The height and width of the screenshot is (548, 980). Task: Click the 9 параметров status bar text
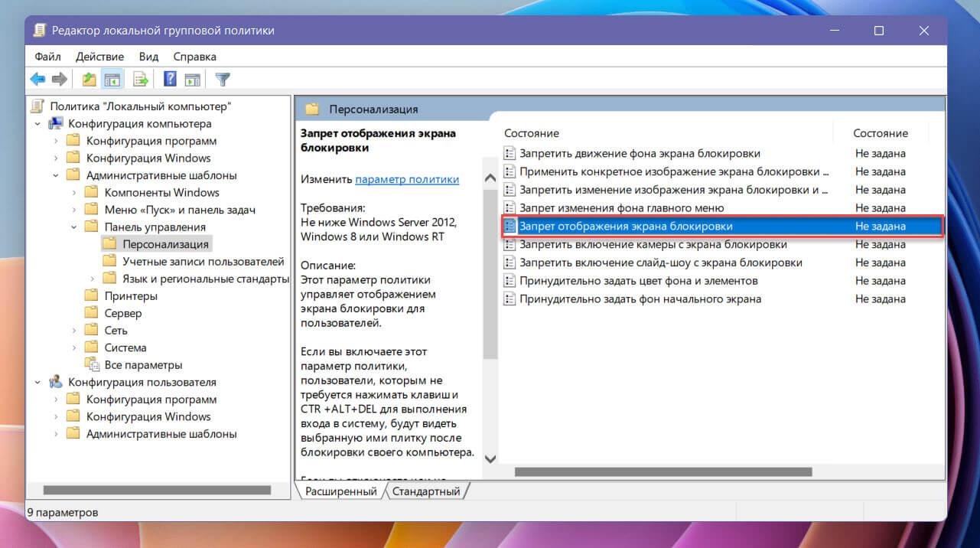[x=63, y=512]
